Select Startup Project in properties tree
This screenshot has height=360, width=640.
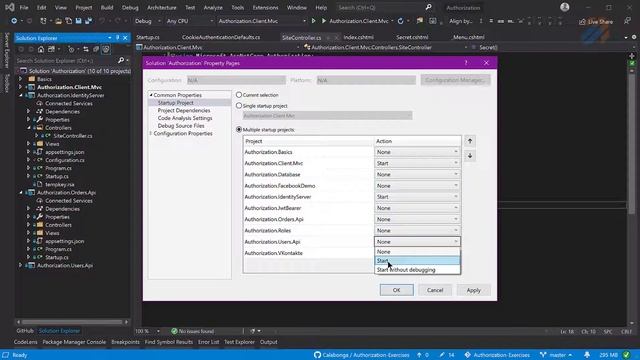[x=176, y=103]
